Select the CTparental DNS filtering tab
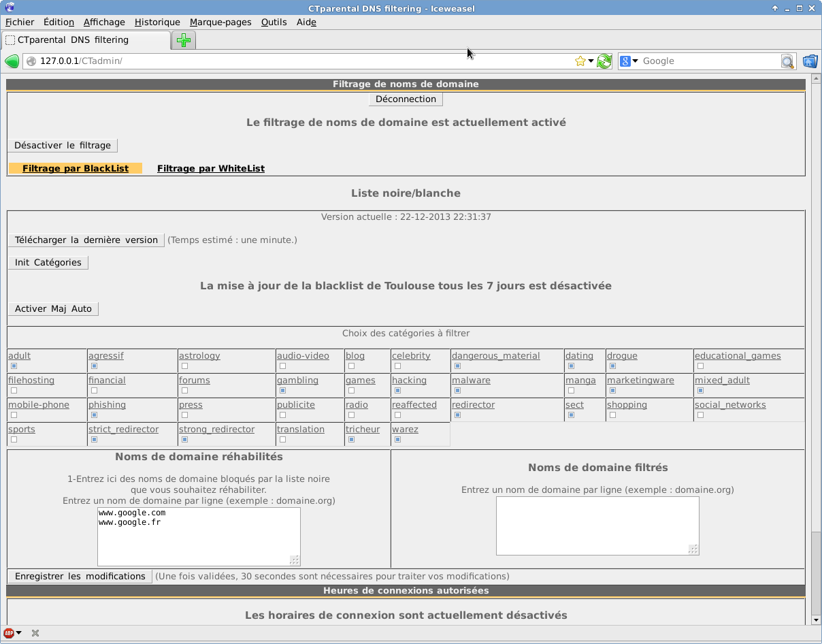The image size is (822, 644). [86, 40]
